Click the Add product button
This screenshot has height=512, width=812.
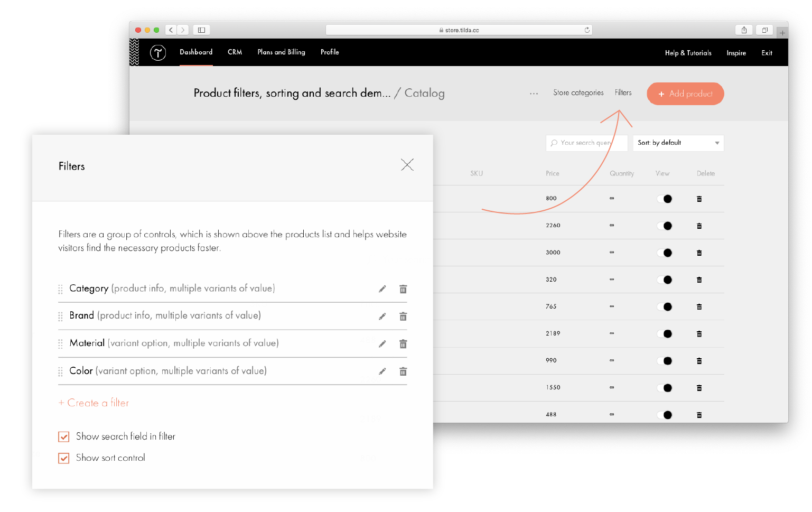(685, 94)
